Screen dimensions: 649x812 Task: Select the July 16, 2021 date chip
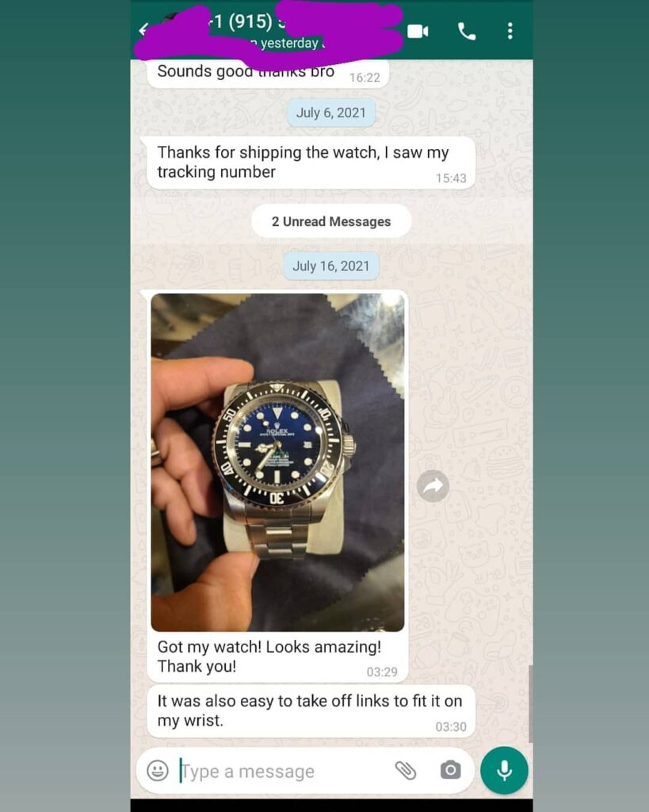pos(331,266)
